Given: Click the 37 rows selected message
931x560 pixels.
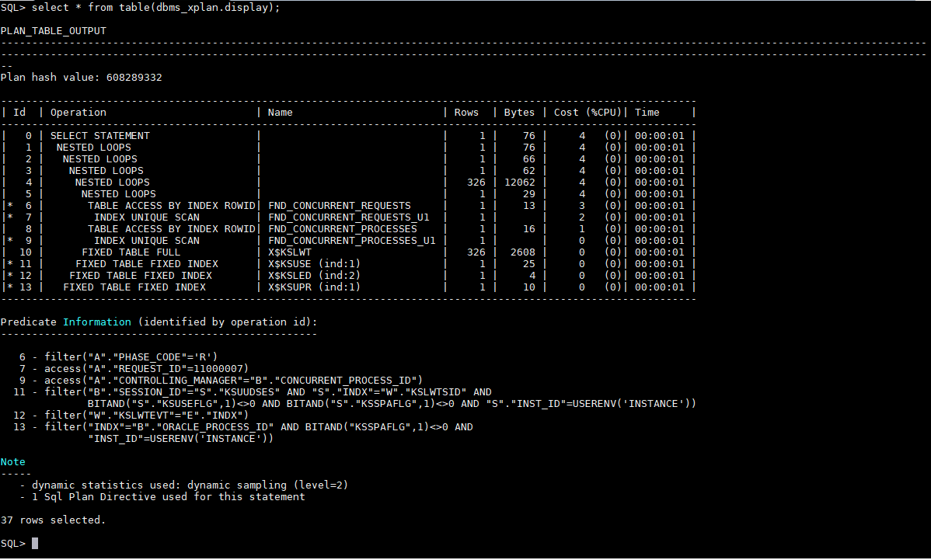Looking at the screenshot, I should coord(54,520).
